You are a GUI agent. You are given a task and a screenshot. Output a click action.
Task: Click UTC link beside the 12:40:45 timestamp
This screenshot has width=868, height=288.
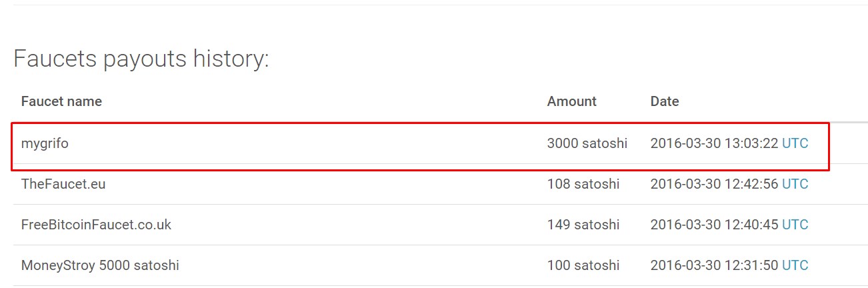coord(795,225)
